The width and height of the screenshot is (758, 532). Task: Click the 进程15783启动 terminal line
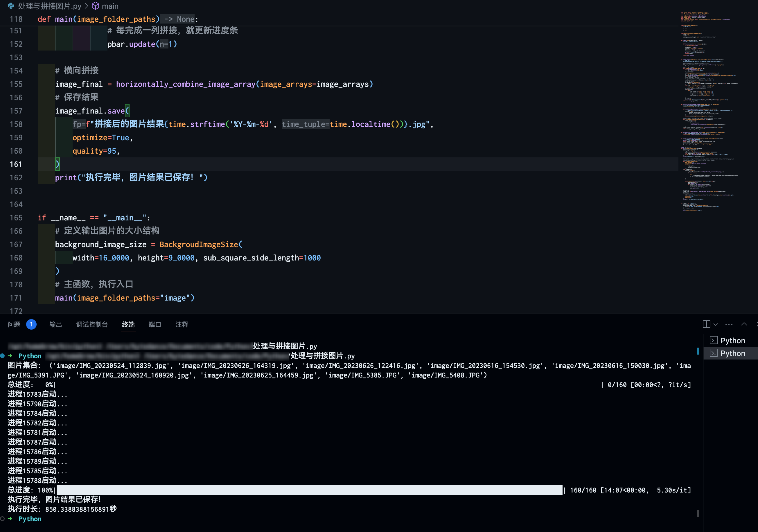37,394
